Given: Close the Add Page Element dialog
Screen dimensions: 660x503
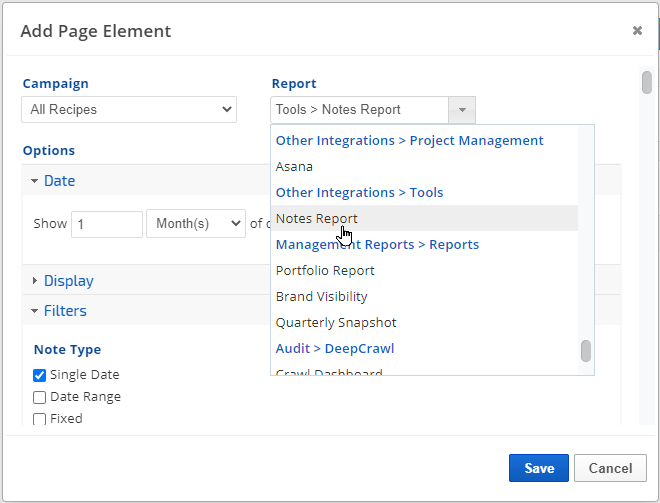Looking at the screenshot, I should tap(637, 31).
